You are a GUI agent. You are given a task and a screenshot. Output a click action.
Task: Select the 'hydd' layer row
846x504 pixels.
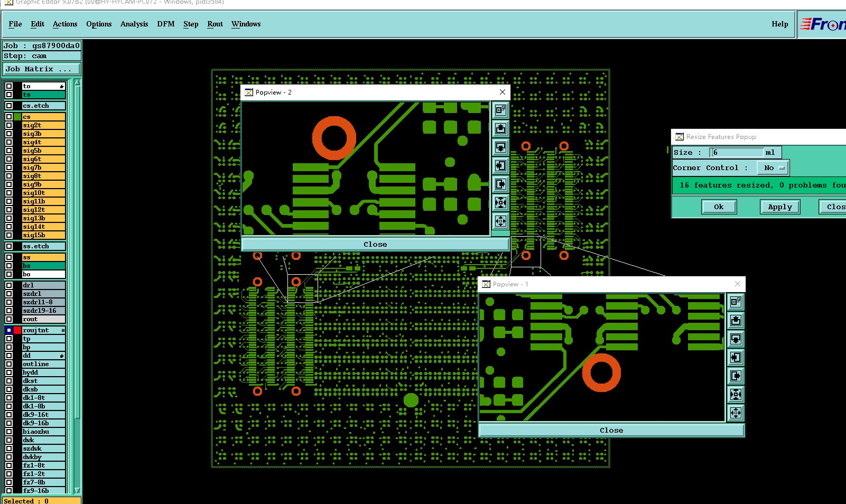(x=43, y=372)
